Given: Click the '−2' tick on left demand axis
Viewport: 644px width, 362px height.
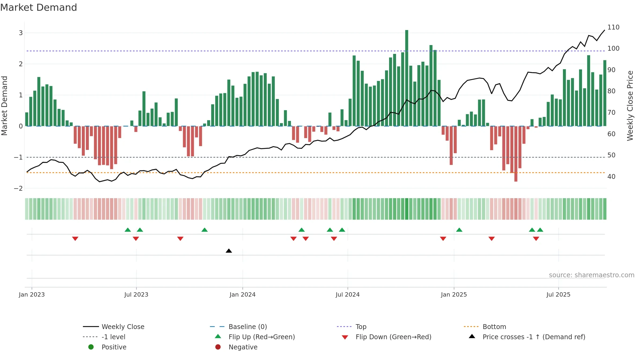Looking at the screenshot, I should click(x=18, y=188).
